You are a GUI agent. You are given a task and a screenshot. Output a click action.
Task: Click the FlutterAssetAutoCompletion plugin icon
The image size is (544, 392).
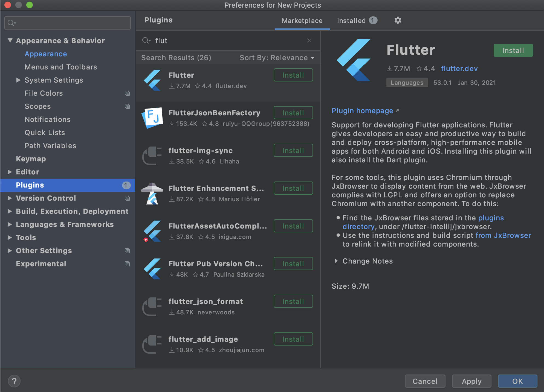click(x=152, y=231)
